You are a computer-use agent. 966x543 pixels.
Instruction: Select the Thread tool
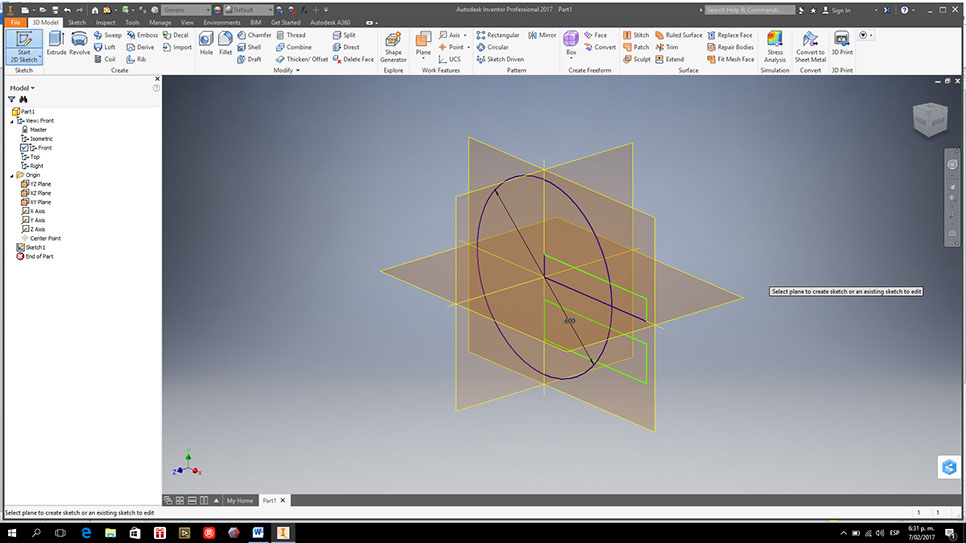point(291,35)
